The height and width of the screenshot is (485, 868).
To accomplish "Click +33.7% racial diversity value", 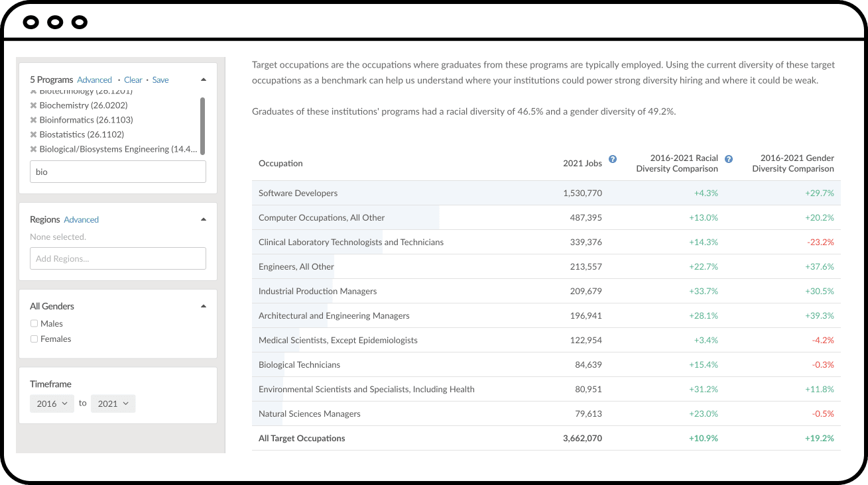I will click(704, 291).
